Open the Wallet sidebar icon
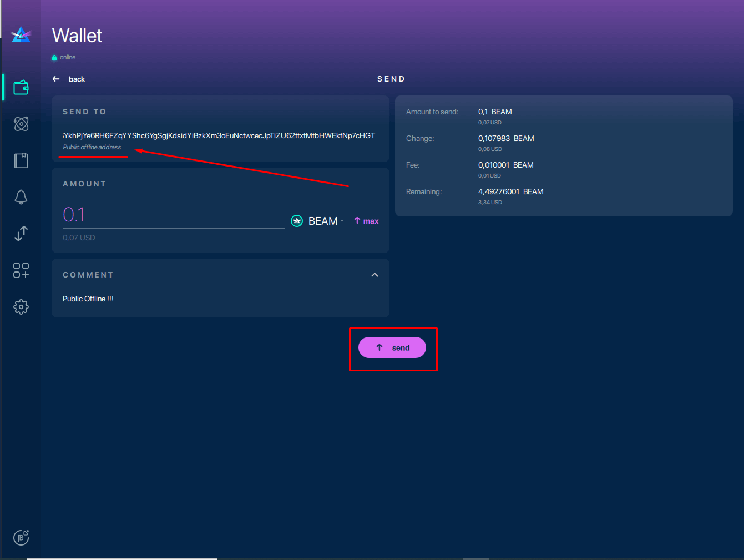Image resolution: width=744 pixels, height=560 pixels. [x=21, y=87]
